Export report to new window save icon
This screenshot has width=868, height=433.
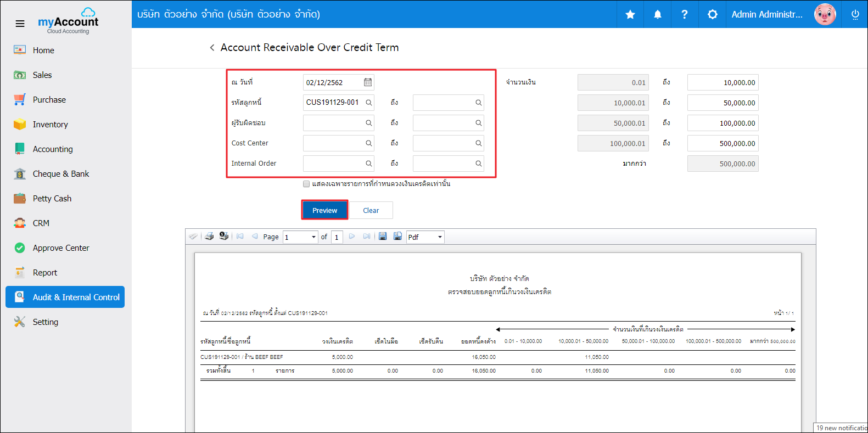pos(397,237)
